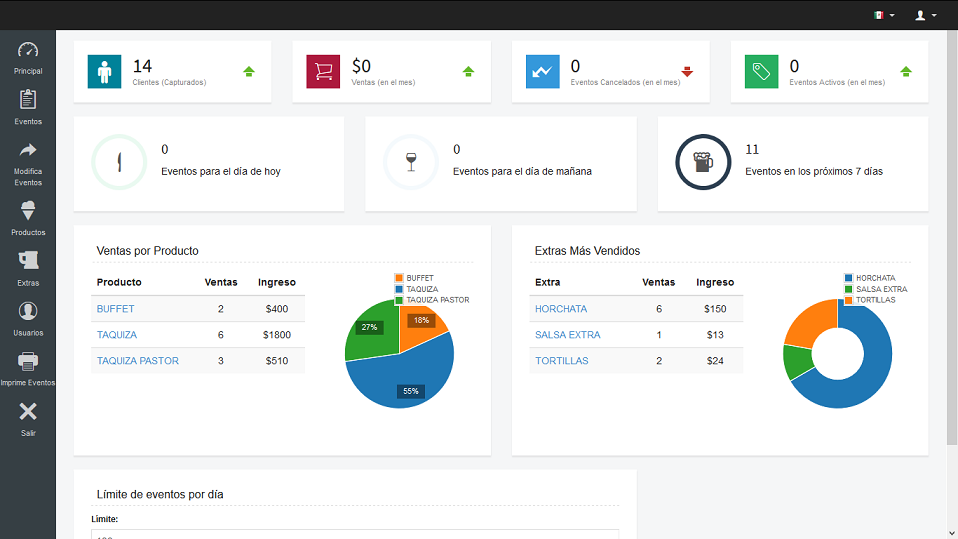Open the Principal dashboard gauge icon
Image resolution: width=958 pixels, height=539 pixels.
pos(28,51)
